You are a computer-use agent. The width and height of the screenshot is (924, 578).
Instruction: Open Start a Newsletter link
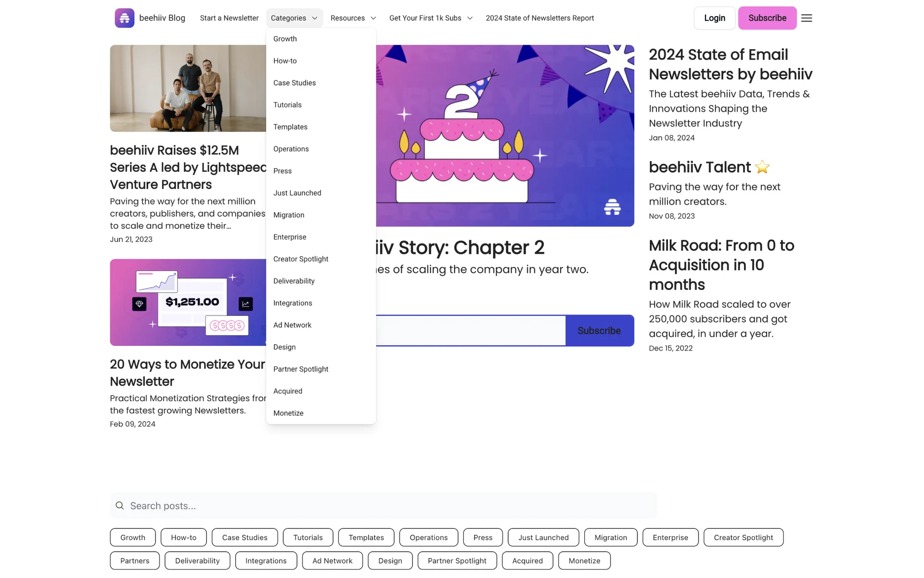[x=229, y=18]
